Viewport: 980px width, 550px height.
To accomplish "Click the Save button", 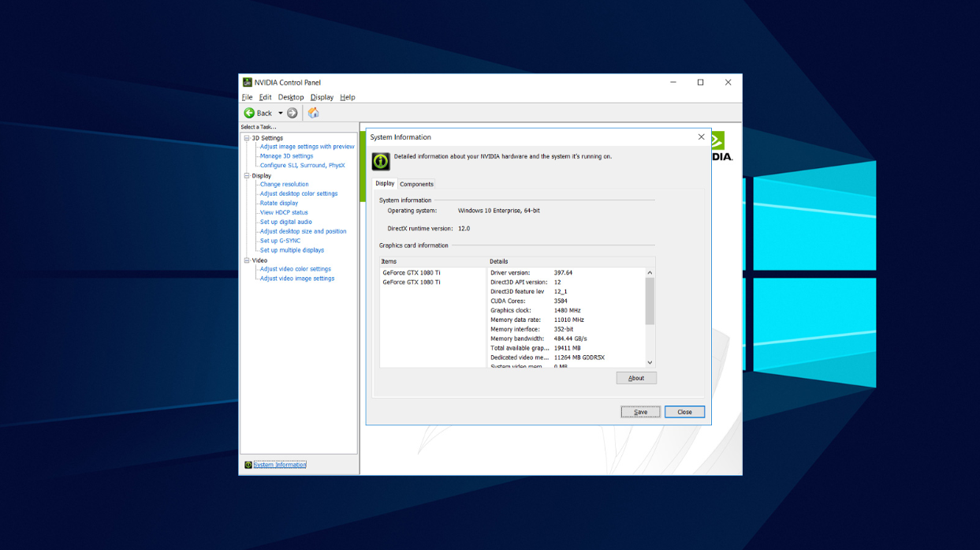I will point(640,411).
